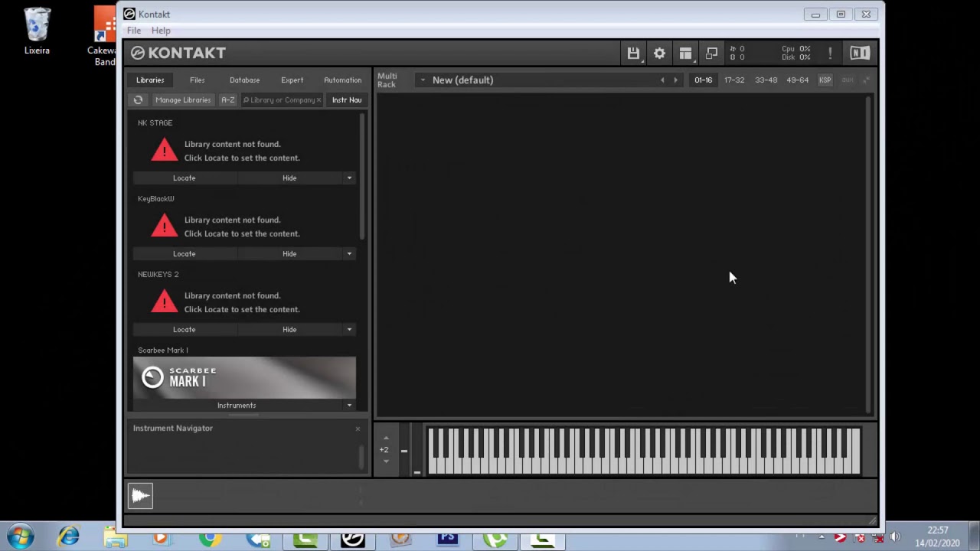Hide the NK STAGE library
Image resolution: width=980 pixels, height=551 pixels.
(289, 178)
